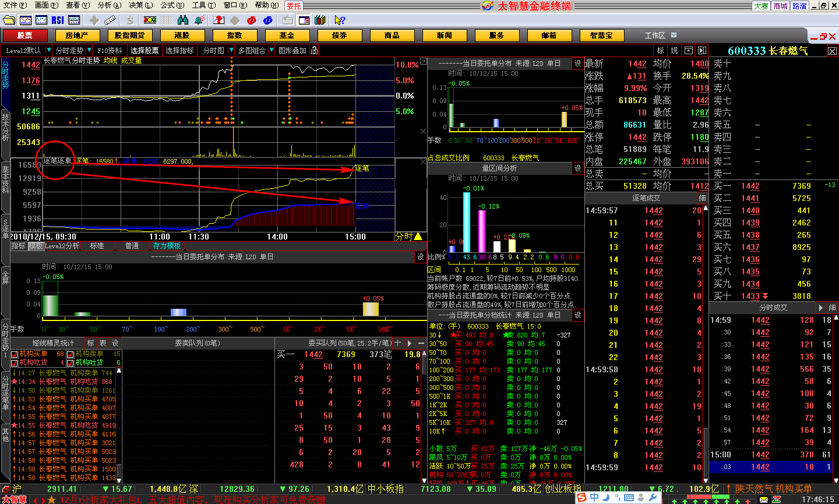Click the 房地产 category button
The width and height of the screenshot is (839, 504).
(77, 36)
